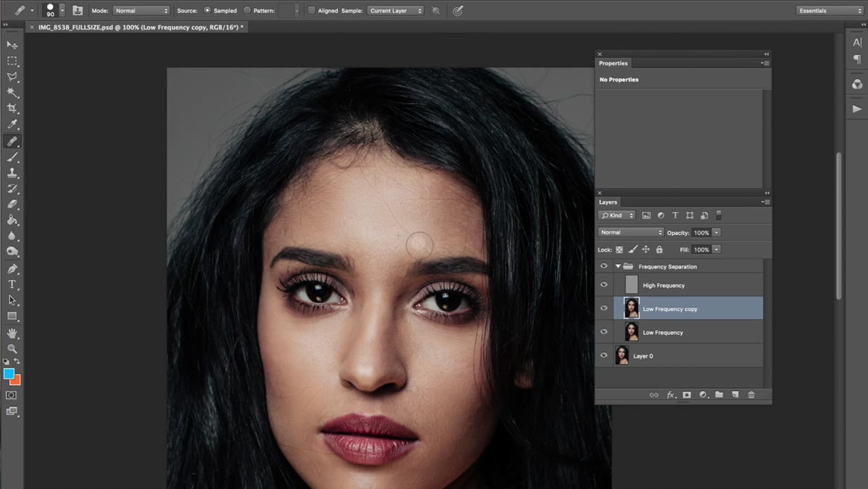This screenshot has height=489, width=868.
Task: Delete layer with trash icon
Action: 752,395
